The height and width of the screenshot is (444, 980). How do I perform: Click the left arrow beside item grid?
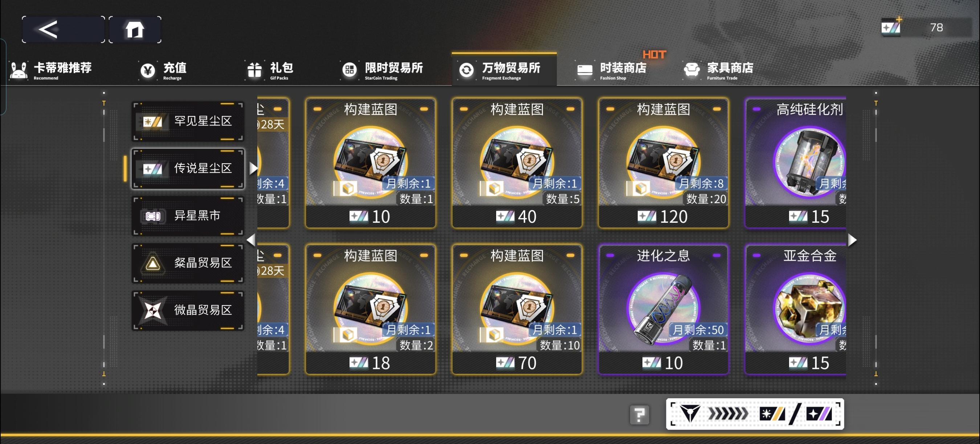tap(251, 240)
